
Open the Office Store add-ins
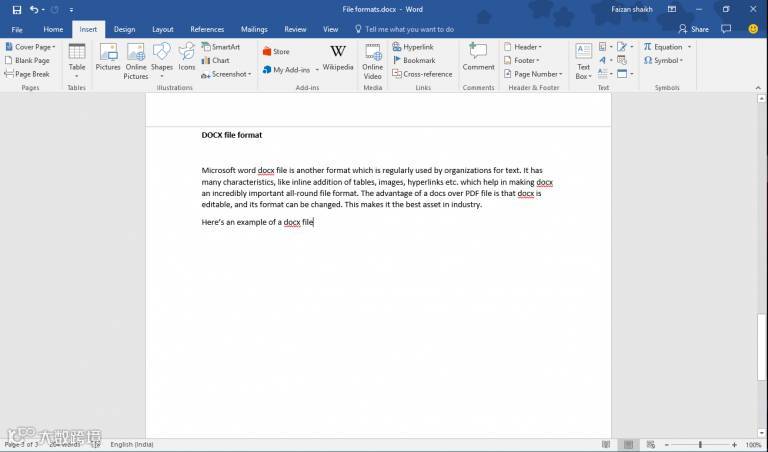[x=276, y=51]
